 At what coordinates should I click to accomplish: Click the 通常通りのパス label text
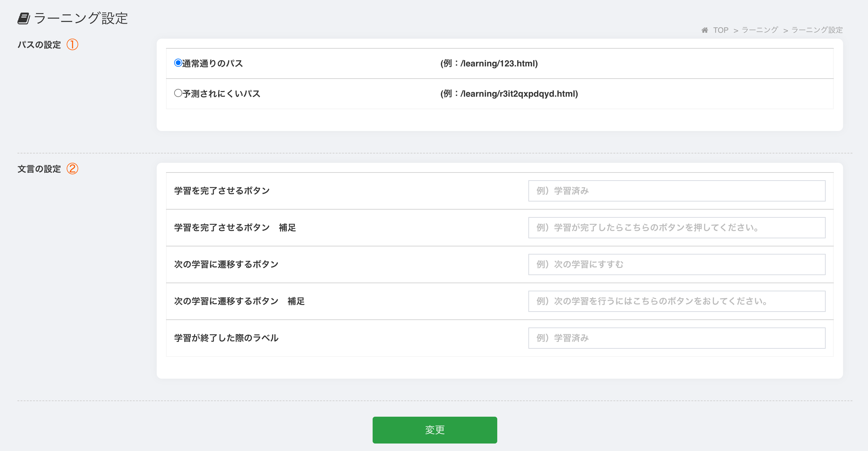point(212,63)
